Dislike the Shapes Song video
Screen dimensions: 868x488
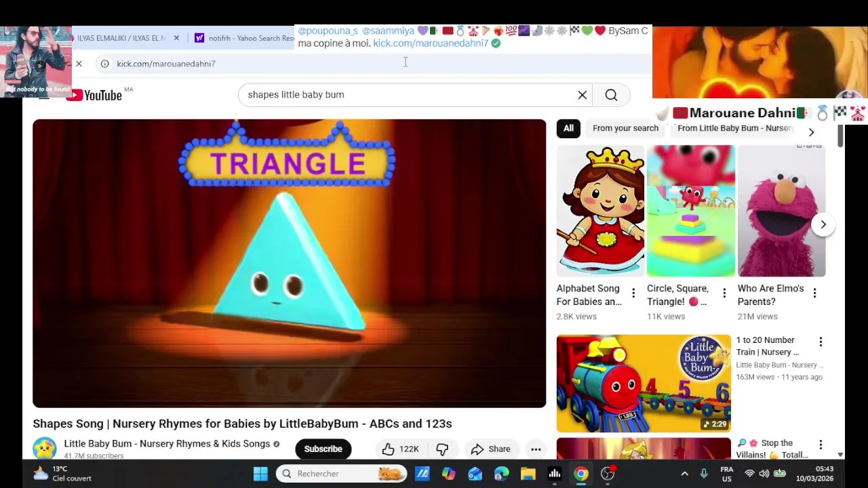pyautogui.click(x=442, y=449)
